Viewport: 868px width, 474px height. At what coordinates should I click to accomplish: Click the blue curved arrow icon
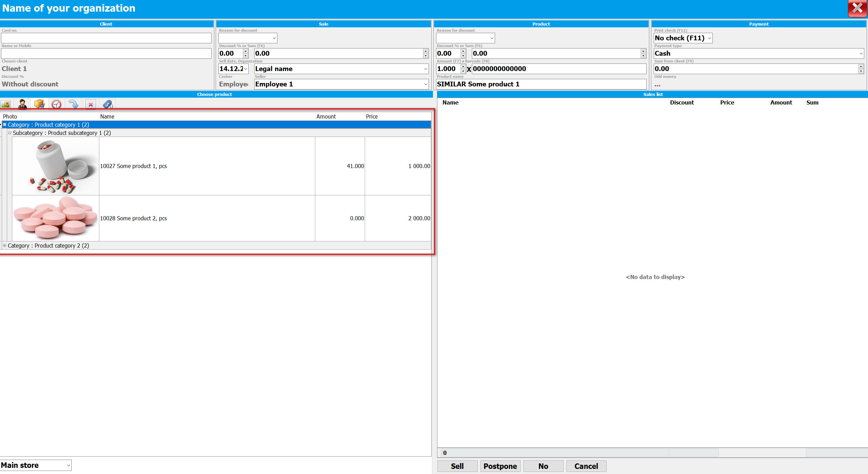(x=73, y=104)
